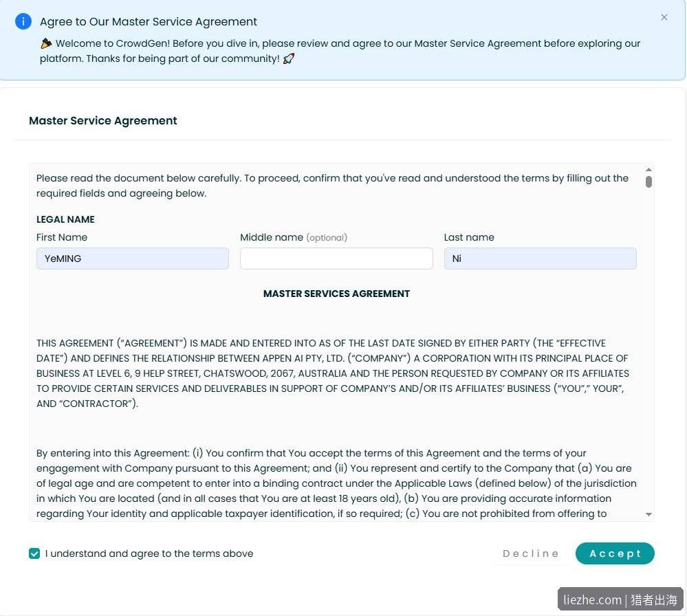Click the LEGAL NAME label
This screenshot has height=616, width=687.
tap(65, 219)
